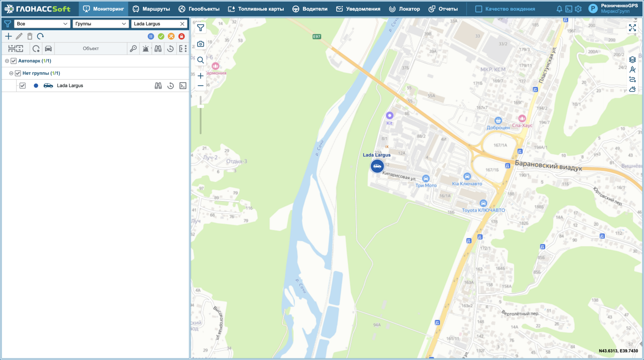
Task: Click the trash delete icon
Action: coord(30,36)
